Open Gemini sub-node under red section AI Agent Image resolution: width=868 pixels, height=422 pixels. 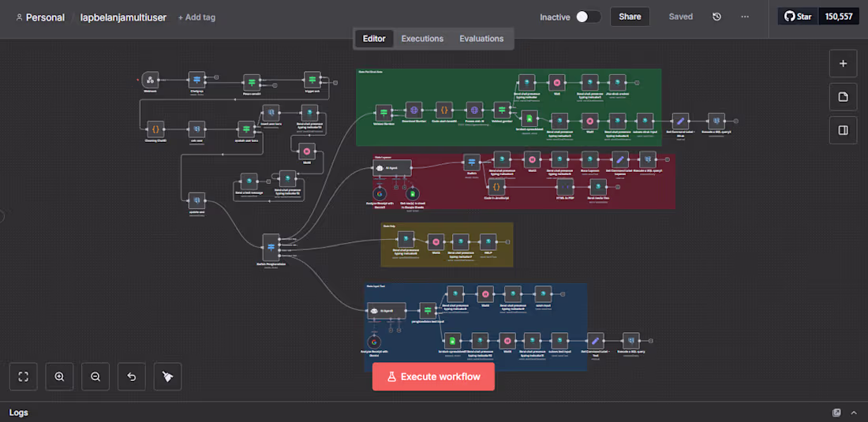tap(380, 193)
